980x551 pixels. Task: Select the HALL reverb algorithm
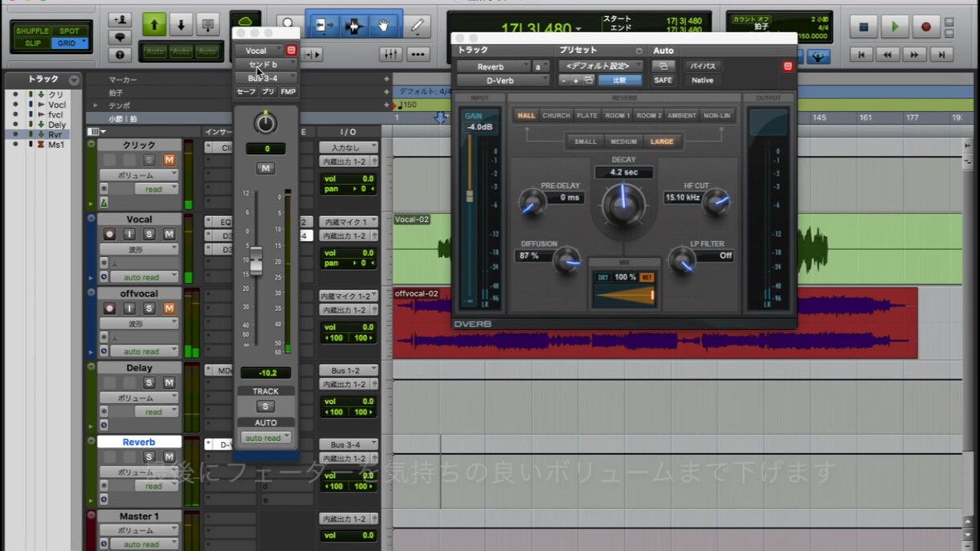[x=526, y=116]
